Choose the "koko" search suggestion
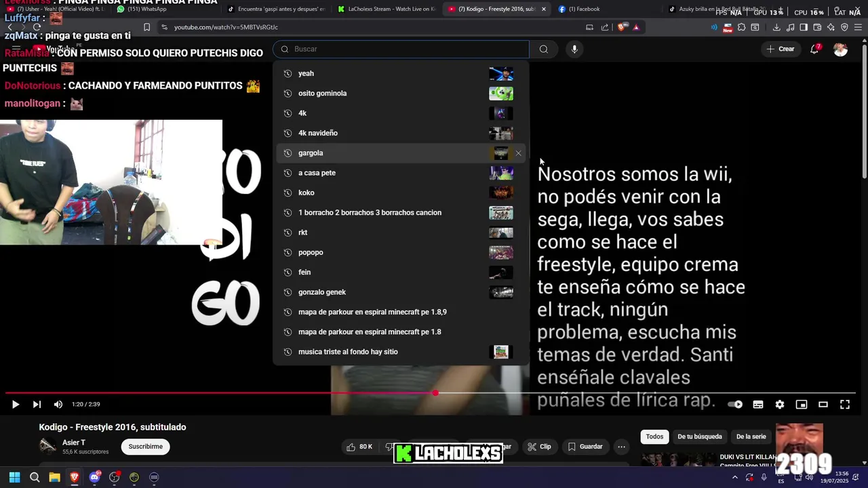 tap(401, 192)
